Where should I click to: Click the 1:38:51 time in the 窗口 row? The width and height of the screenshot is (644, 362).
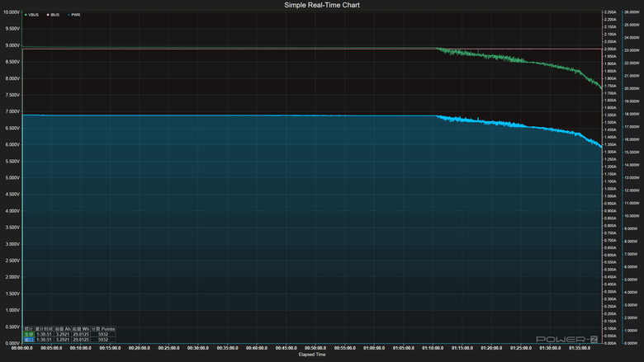pyautogui.click(x=44, y=340)
